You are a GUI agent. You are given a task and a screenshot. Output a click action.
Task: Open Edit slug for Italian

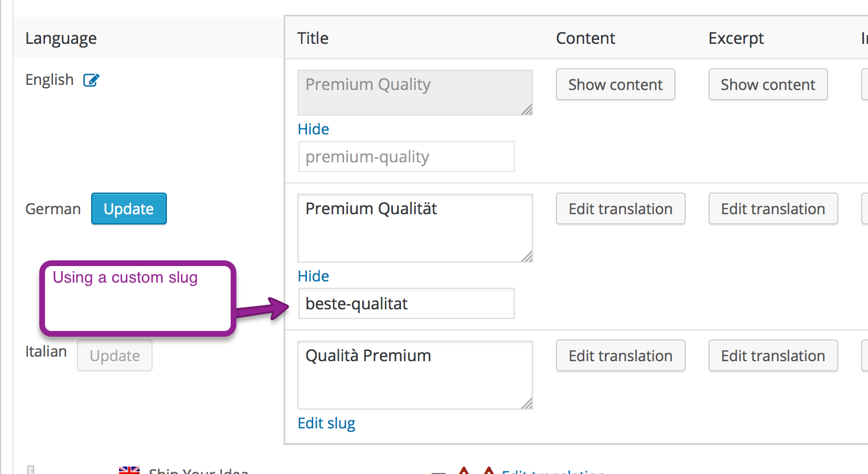326,423
